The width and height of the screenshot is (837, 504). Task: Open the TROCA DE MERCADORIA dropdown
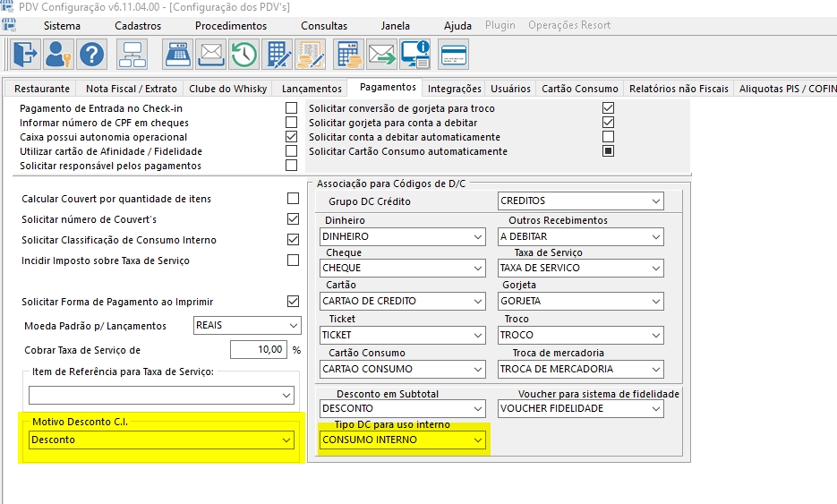point(581,369)
